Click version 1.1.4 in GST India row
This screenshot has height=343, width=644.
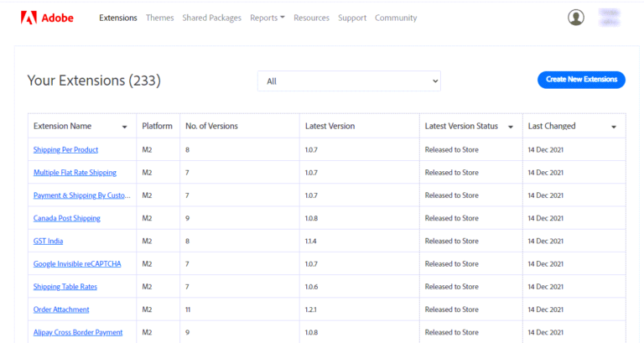[310, 242]
